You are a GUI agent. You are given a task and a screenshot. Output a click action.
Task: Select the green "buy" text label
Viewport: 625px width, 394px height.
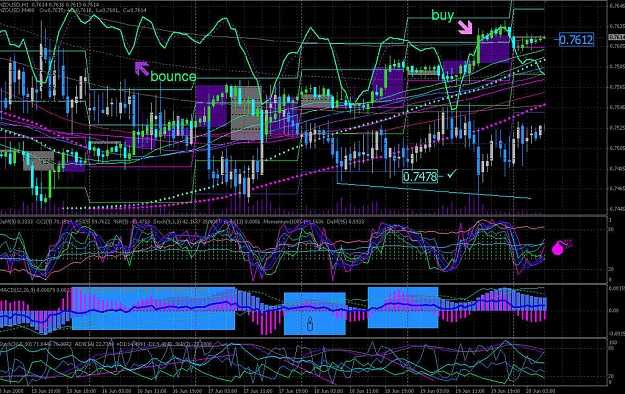tap(442, 16)
